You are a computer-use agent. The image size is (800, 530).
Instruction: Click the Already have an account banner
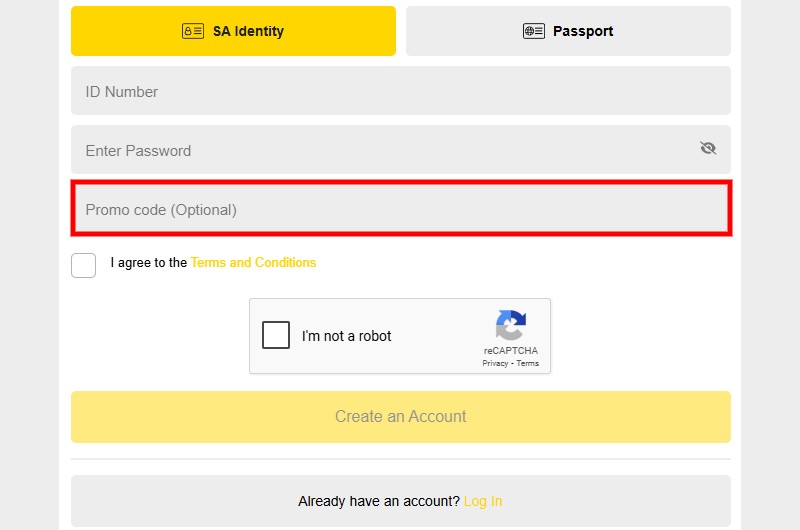click(401, 501)
